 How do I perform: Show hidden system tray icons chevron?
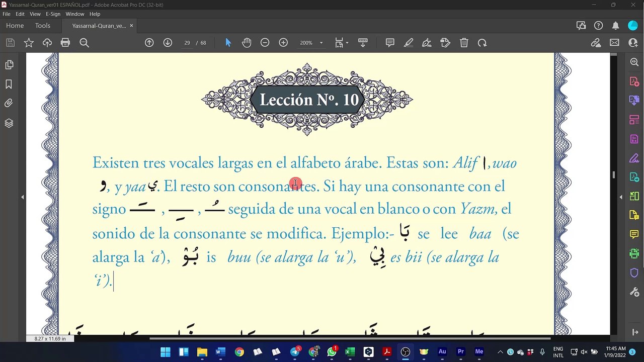500,352
